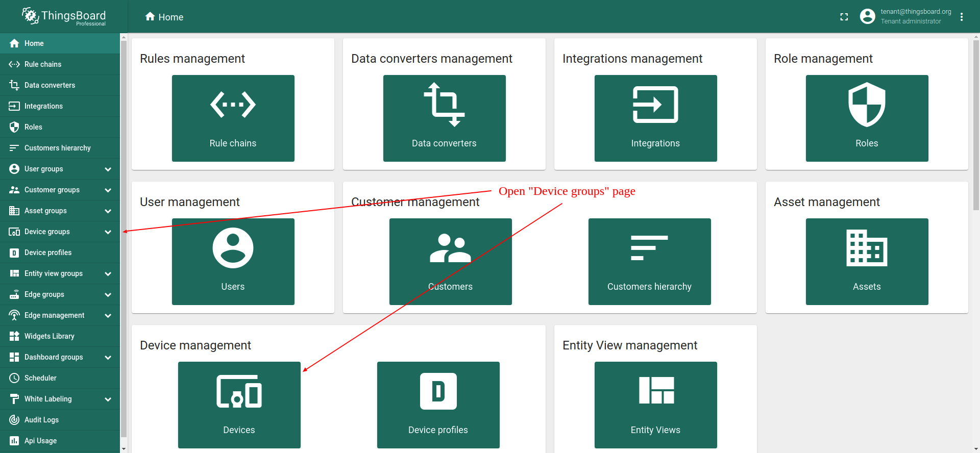980x453 pixels.
Task: Select Scheduler in the sidebar menu
Action: pyautogui.click(x=60, y=378)
